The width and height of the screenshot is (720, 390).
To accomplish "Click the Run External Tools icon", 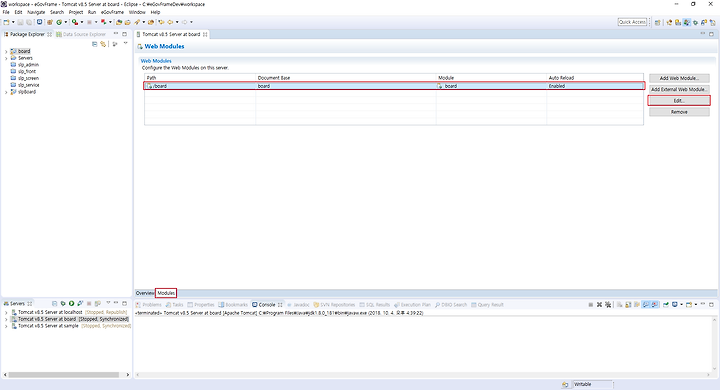I will [x=75, y=22].
